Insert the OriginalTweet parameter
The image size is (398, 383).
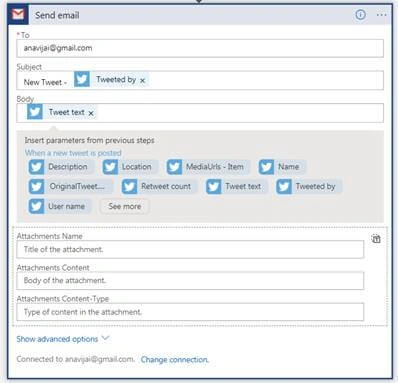coord(70,186)
